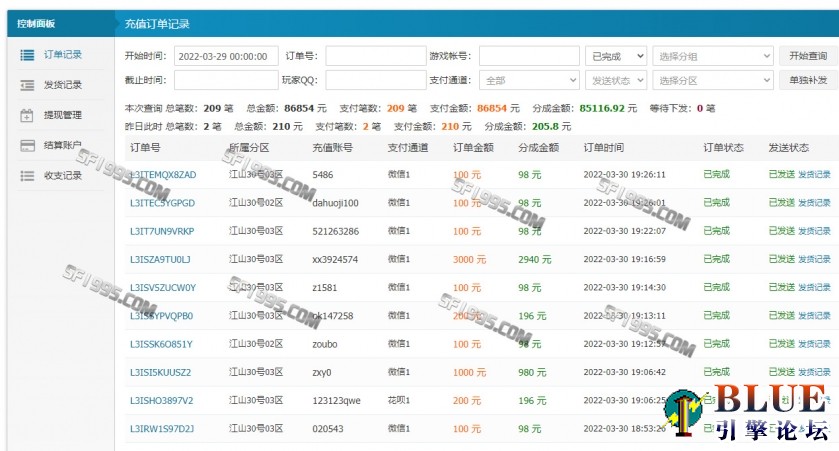Click the 开始时间 date field
The height and width of the screenshot is (451, 839).
click(x=226, y=56)
